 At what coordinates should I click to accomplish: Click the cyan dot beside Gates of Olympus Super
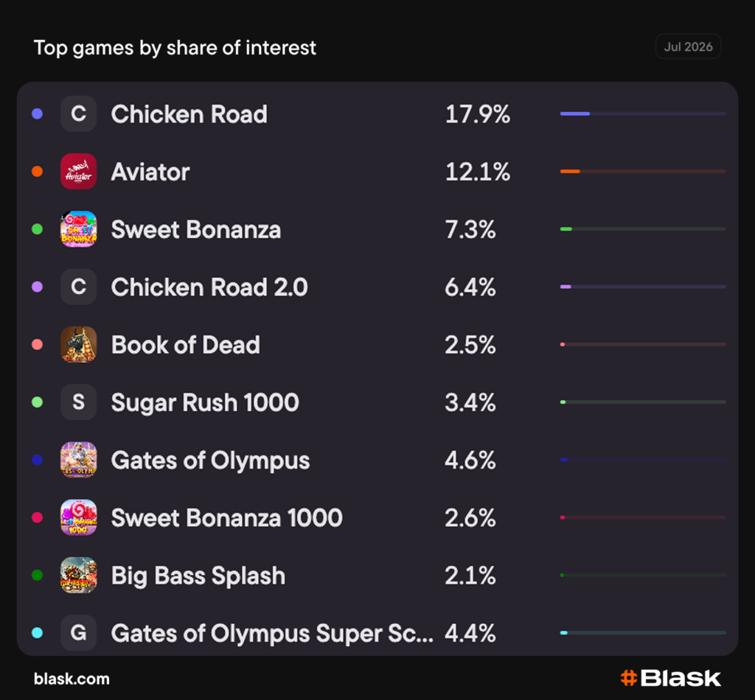pos(37,633)
